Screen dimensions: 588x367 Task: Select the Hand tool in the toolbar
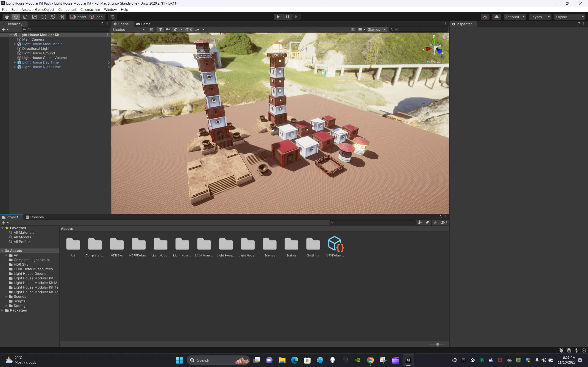click(7, 17)
